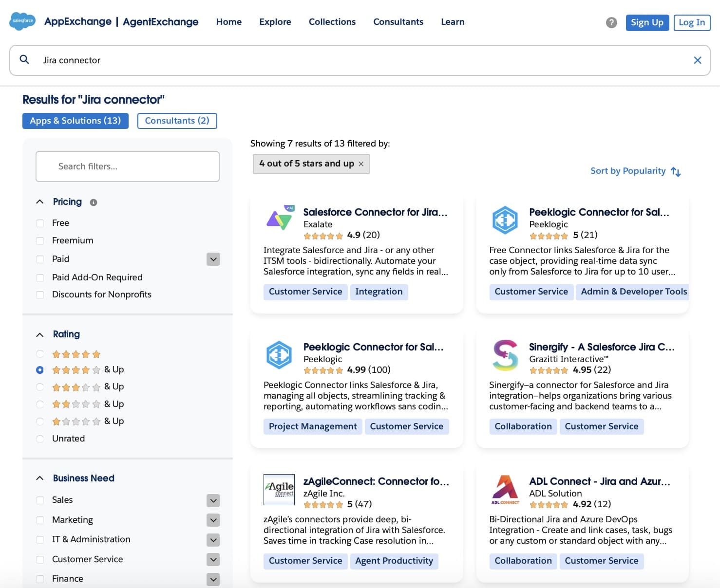Screen dimensions: 720x588
Task: Click the zAgileConnect app logo
Action: coord(279,490)
